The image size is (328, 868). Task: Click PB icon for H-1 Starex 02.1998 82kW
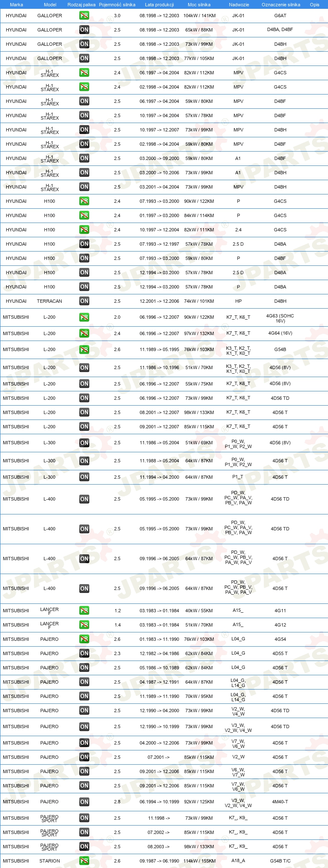(84, 87)
